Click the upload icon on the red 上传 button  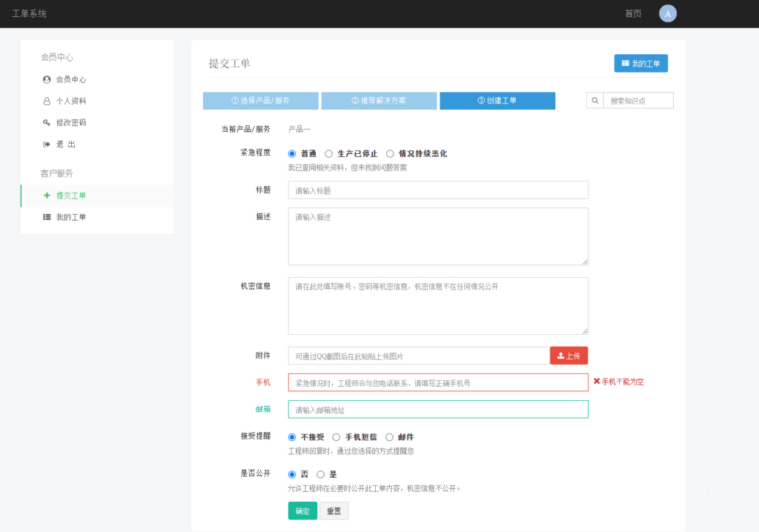point(561,356)
